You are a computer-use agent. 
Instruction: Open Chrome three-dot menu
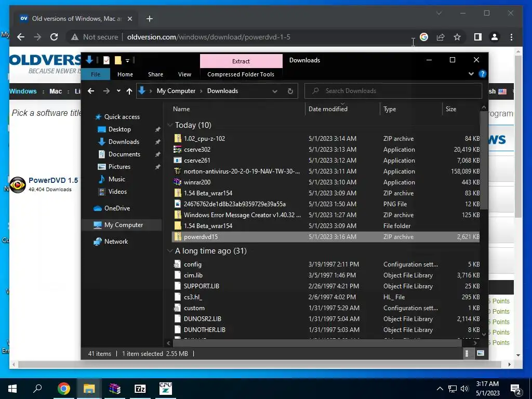click(511, 37)
